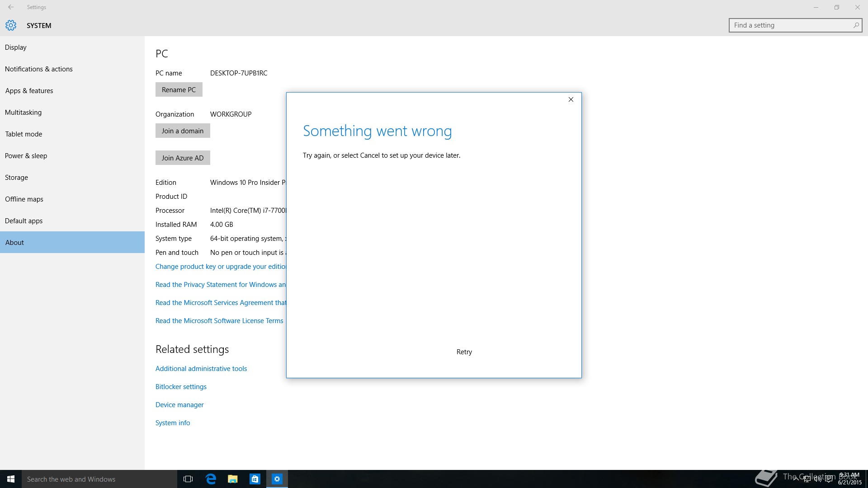868x488 pixels.
Task: Focus the Find a setting search box
Action: tap(795, 25)
